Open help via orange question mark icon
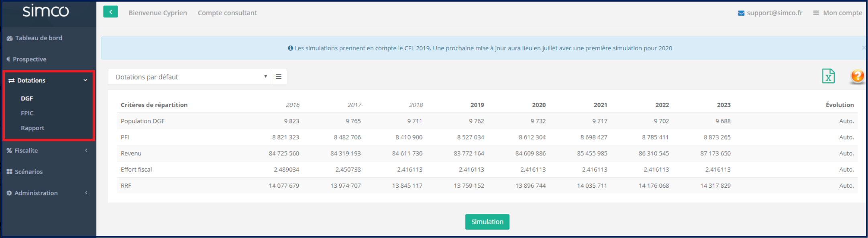This screenshot has width=868, height=238. click(857, 76)
